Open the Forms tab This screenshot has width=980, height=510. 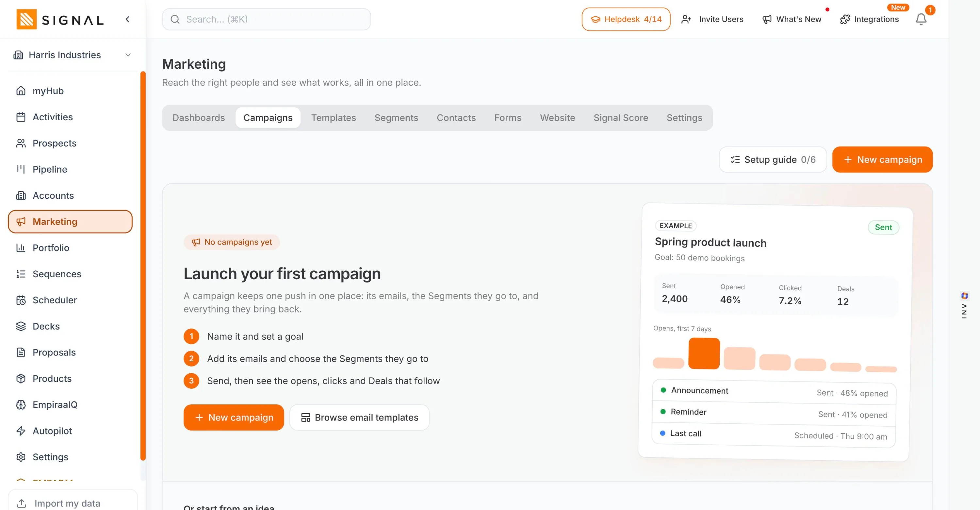[508, 118]
